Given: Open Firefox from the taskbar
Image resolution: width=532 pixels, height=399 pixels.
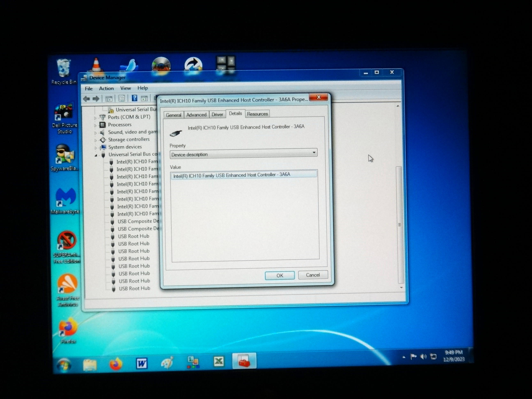Looking at the screenshot, I should (116, 364).
